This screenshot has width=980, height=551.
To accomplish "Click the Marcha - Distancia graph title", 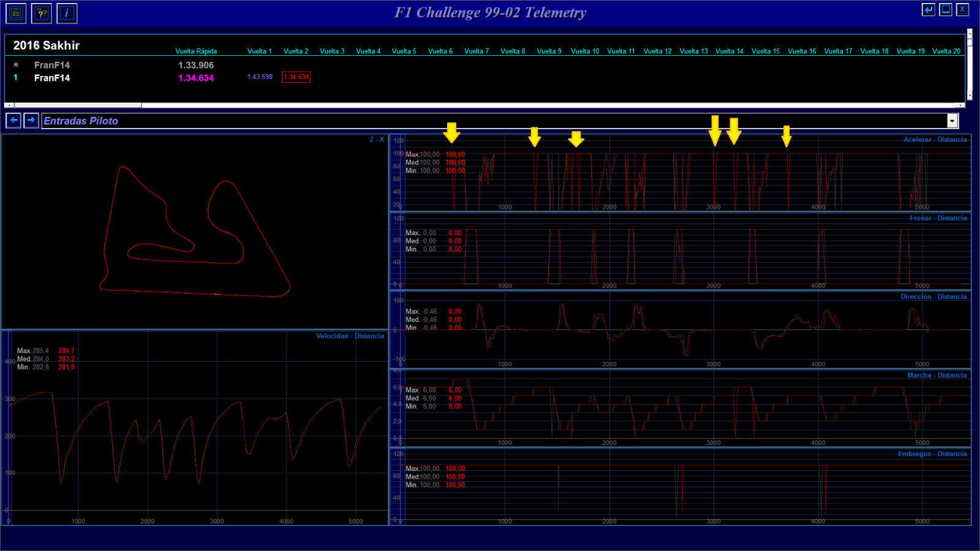I will coord(937,375).
